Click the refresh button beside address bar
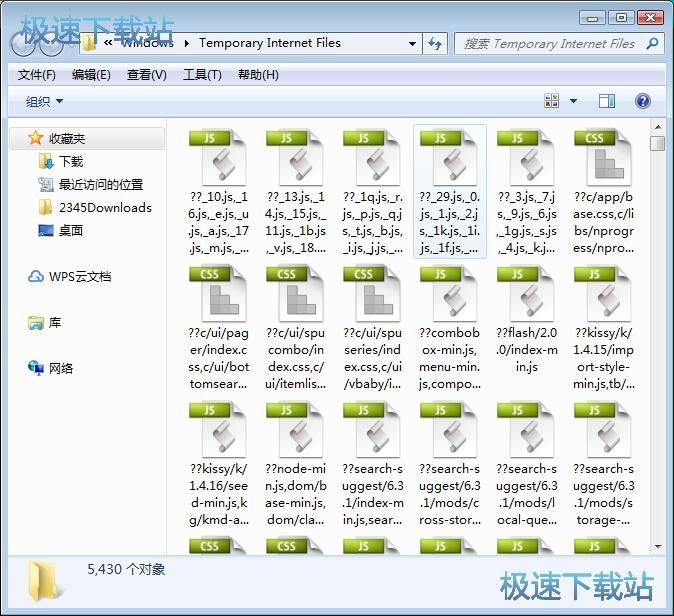The height and width of the screenshot is (616, 674). click(435, 43)
